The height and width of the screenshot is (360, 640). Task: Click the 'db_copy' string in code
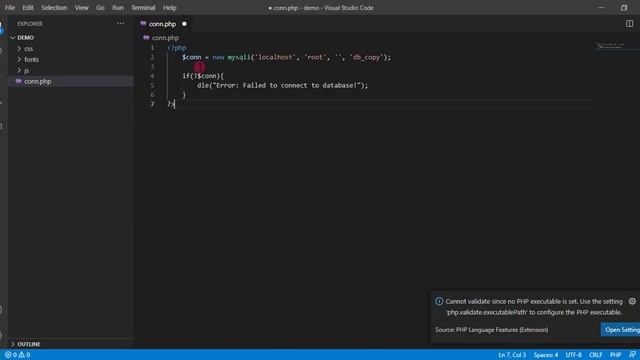tap(366, 57)
